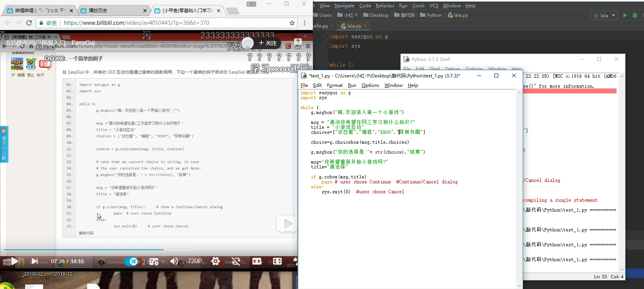This screenshot has width=644, height=289.
Task: Bookmark this page with the star icon
Action: (292, 23)
